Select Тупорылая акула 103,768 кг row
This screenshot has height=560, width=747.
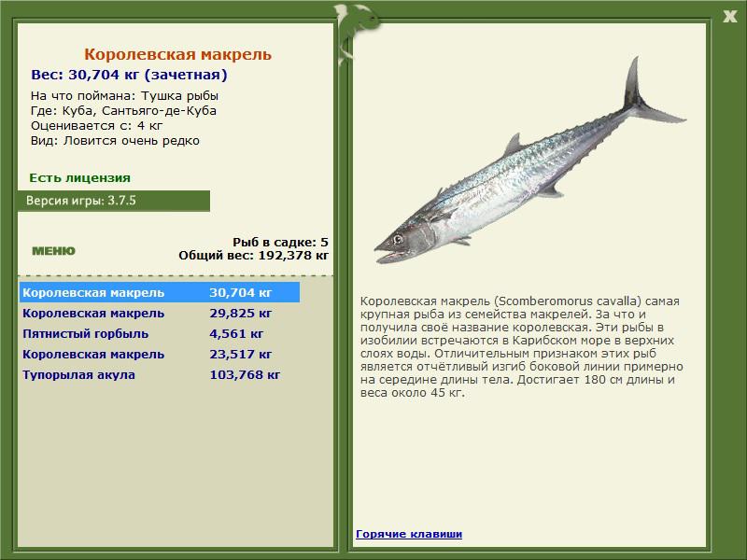160,375
